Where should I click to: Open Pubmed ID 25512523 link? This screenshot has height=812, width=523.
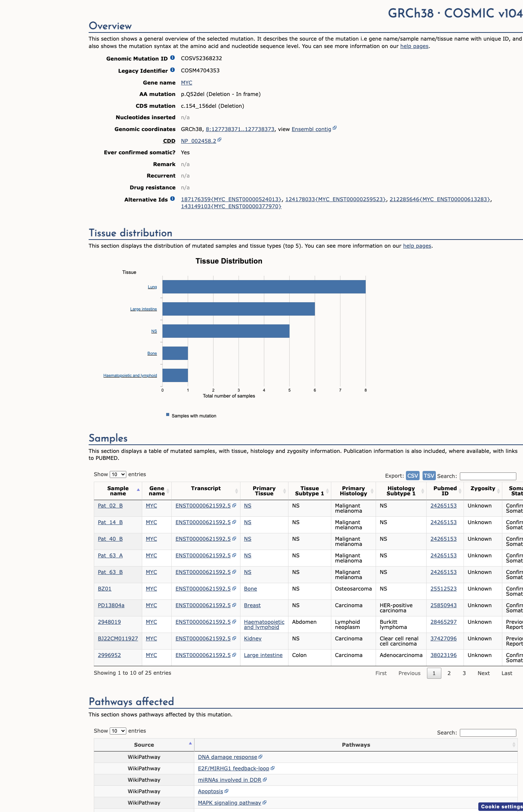[x=443, y=589]
